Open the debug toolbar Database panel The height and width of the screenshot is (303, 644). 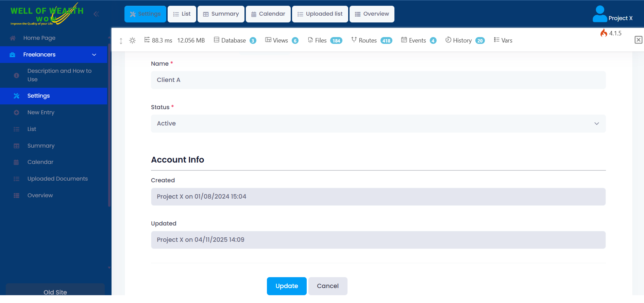tap(235, 40)
